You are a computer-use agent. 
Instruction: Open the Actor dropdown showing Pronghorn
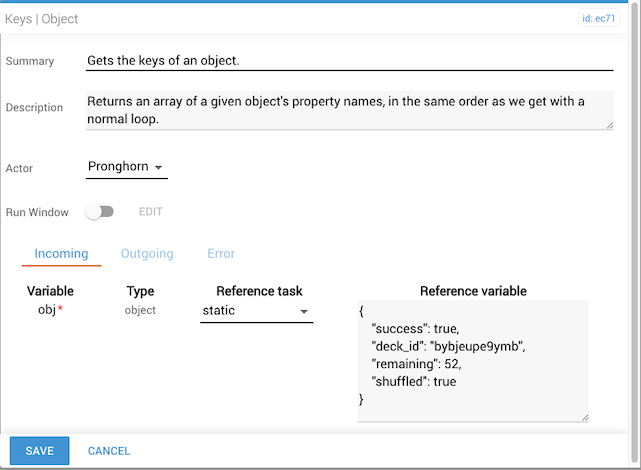(127, 167)
